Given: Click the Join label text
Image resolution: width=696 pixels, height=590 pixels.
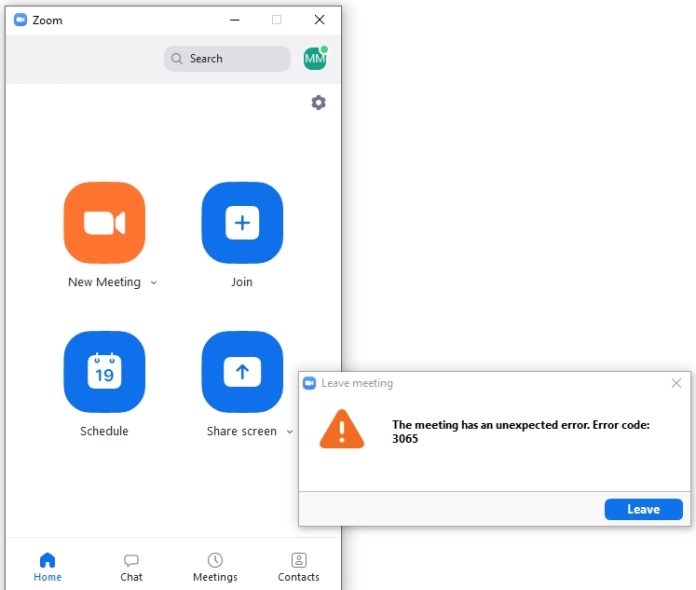Looking at the screenshot, I should pos(242,282).
